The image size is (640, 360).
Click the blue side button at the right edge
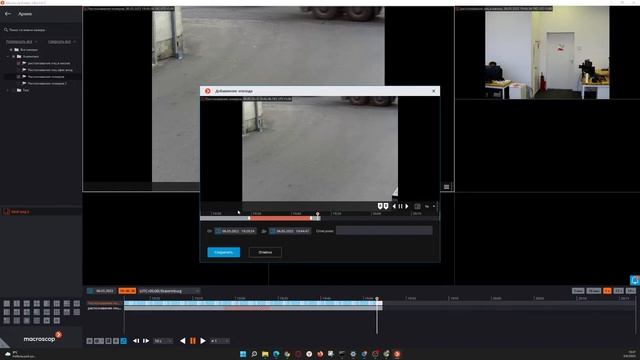pyautogui.click(x=635, y=280)
